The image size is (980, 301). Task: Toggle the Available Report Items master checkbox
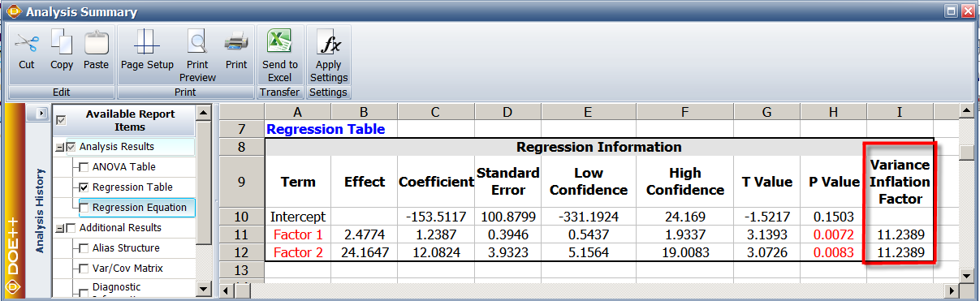click(x=61, y=120)
